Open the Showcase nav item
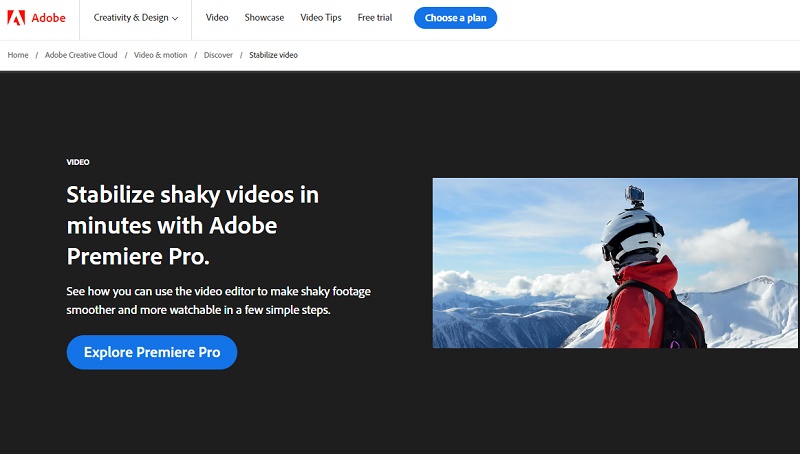Viewport: 800px width, 454px height. pyautogui.click(x=264, y=17)
